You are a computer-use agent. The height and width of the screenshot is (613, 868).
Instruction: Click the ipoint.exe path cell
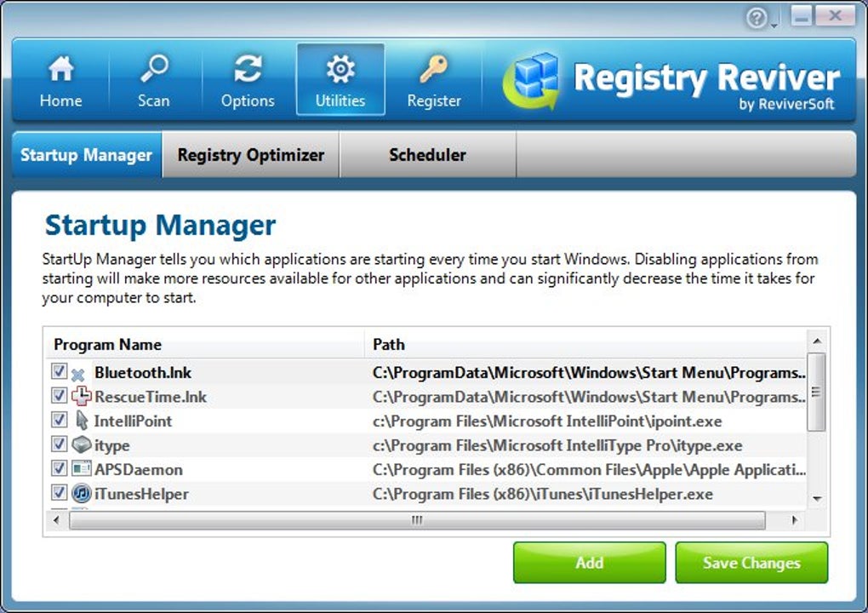(x=547, y=421)
